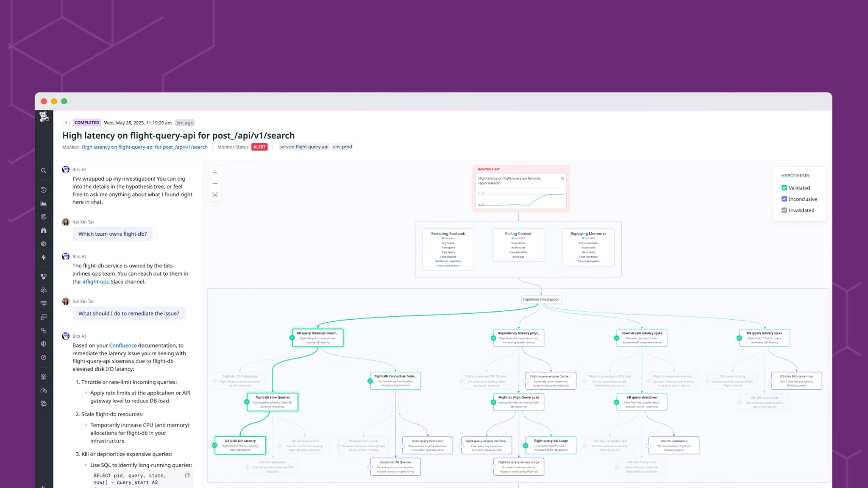Click the area chart dashboards sidebar icon
This screenshot has width=868, height=488.
click(x=44, y=204)
